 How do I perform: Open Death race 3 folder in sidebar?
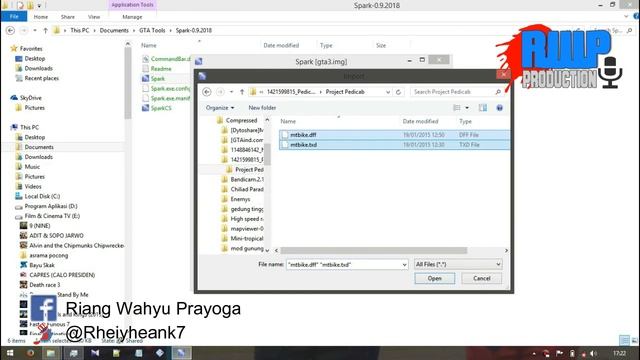tap(44, 285)
